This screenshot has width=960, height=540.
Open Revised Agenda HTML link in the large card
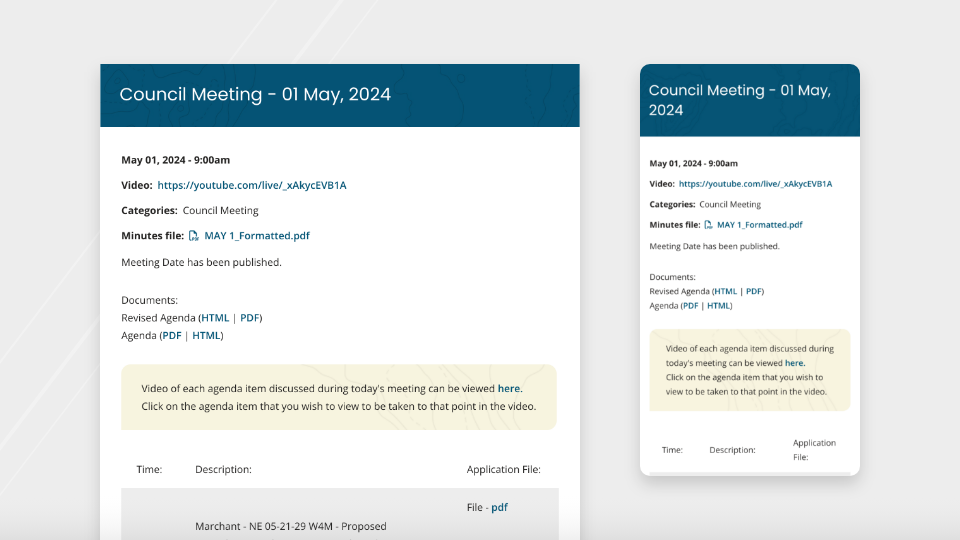[x=215, y=318]
